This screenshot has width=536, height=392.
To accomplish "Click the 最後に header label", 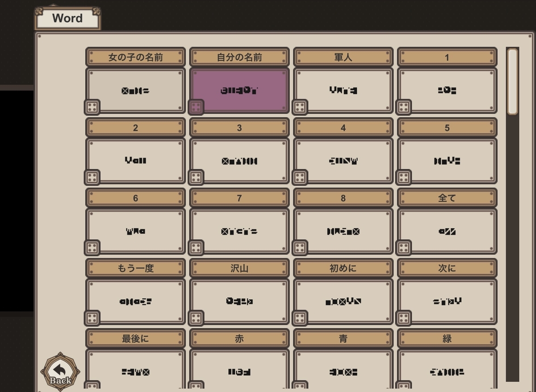I will pos(135,338).
